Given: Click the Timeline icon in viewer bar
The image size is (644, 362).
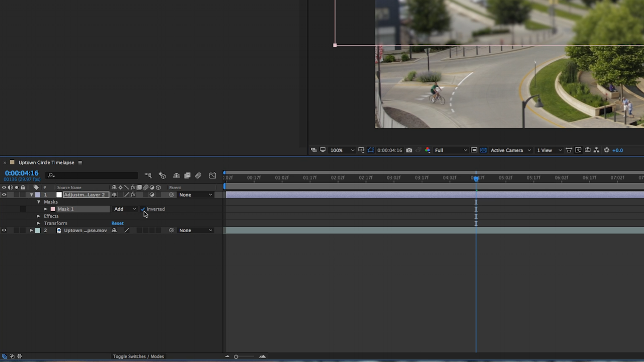Looking at the screenshot, I should point(587,150).
